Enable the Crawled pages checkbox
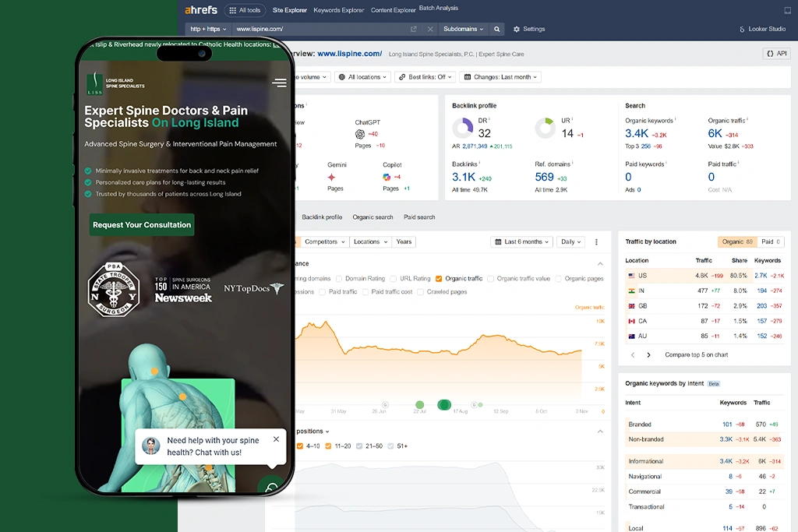The width and height of the screenshot is (798, 532). click(421, 292)
